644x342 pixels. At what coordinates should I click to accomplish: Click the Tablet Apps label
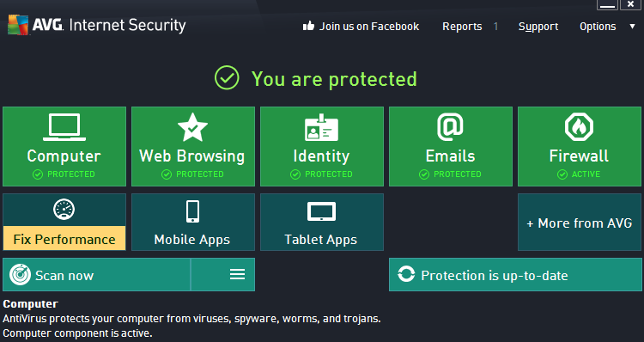pyautogui.click(x=321, y=240)
